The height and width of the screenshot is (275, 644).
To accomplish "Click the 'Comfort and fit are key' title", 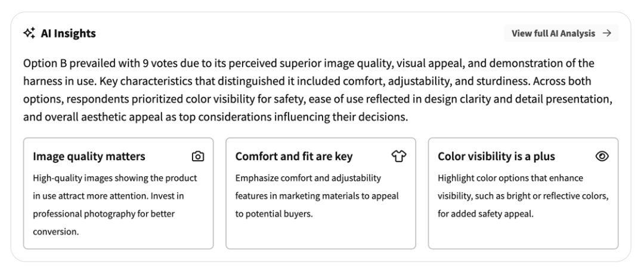I will click(x=293, y=157).
